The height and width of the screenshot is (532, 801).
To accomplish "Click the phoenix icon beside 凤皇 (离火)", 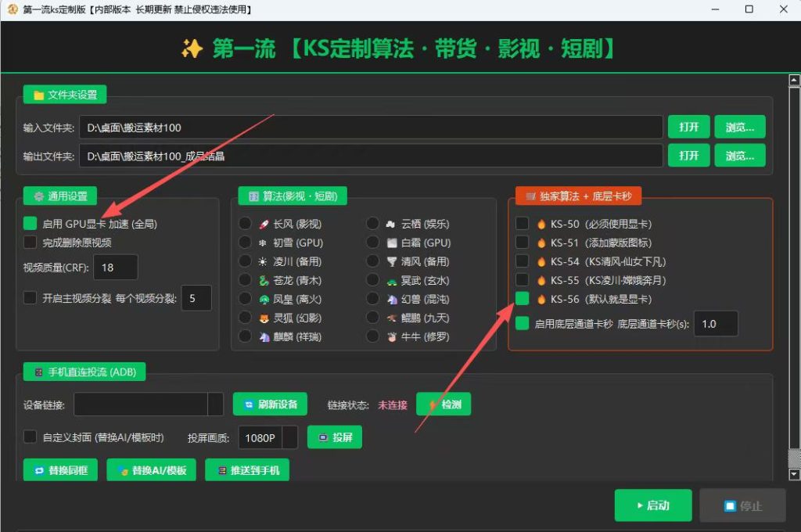I will tap(264, 300).
